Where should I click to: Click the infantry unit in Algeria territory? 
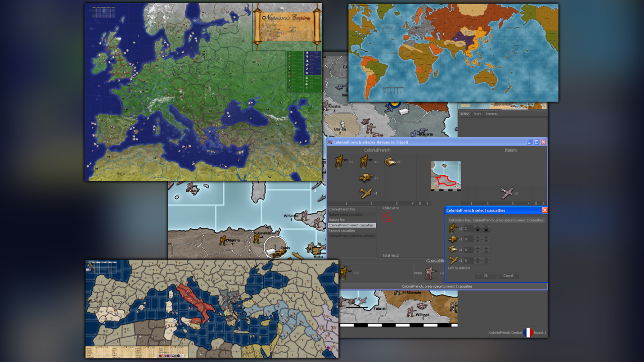pyautogui.click(x=223, y=240)
